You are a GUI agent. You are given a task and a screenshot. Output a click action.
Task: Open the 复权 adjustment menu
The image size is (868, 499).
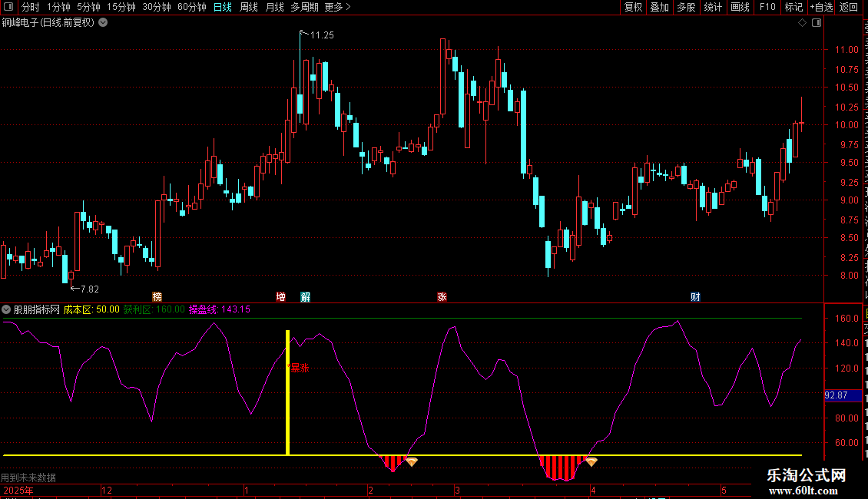click(x=633, y=7)
